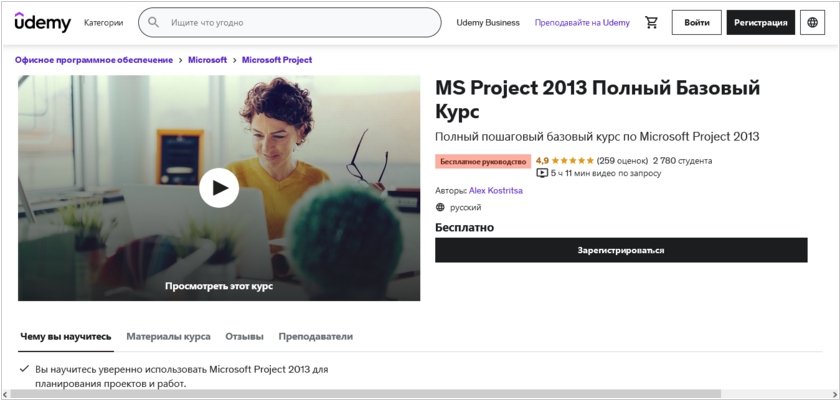Screen dimensions: 840x400
Task: Open Udemy Business link
Action: point(488,22)
